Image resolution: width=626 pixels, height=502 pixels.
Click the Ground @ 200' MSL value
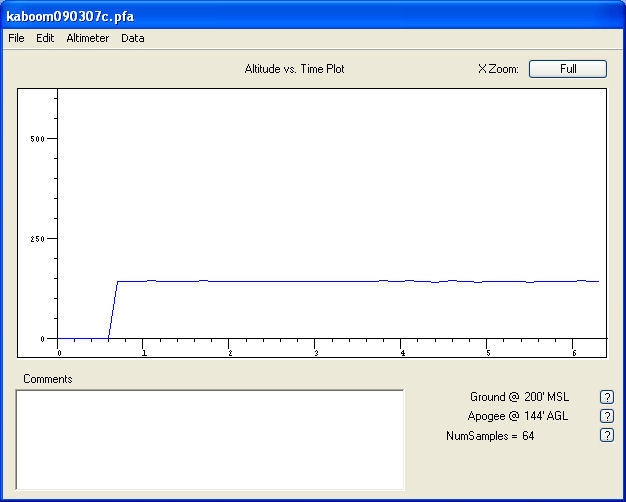point(519,397)
